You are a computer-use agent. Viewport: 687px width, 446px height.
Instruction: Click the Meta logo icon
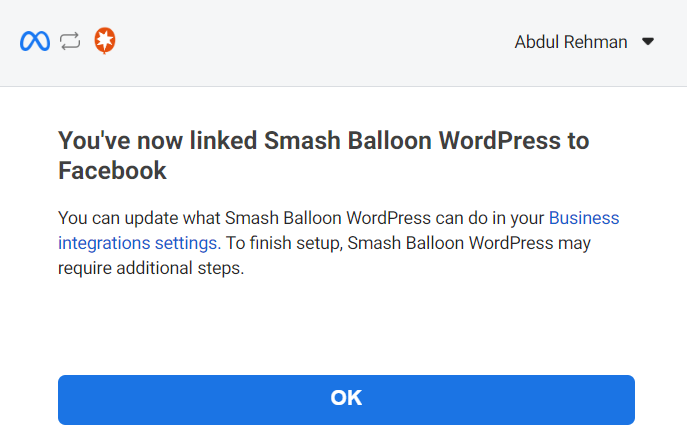click(x=34, y=42)
